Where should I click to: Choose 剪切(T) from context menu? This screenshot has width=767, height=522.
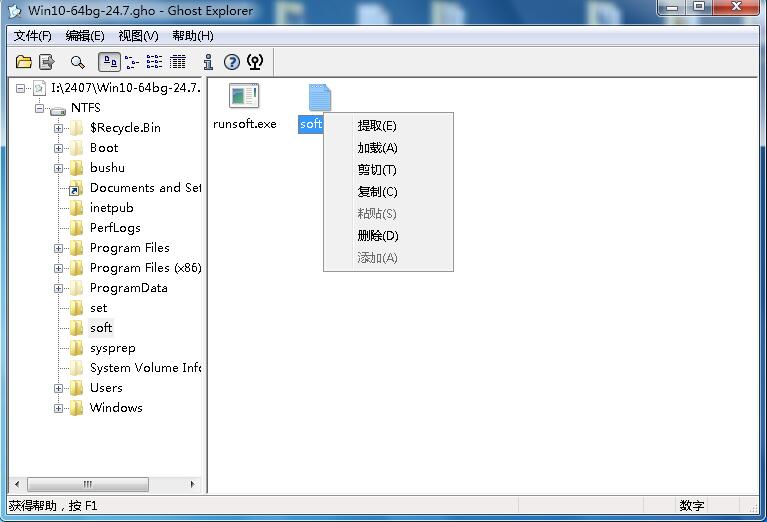pyautogui.click(x=388, y=170)
